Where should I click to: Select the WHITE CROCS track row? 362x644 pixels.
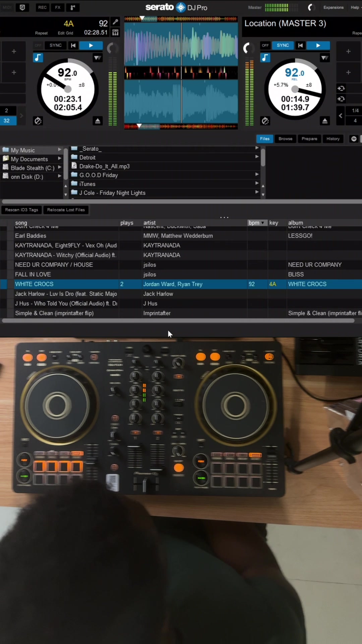point(181,284)
